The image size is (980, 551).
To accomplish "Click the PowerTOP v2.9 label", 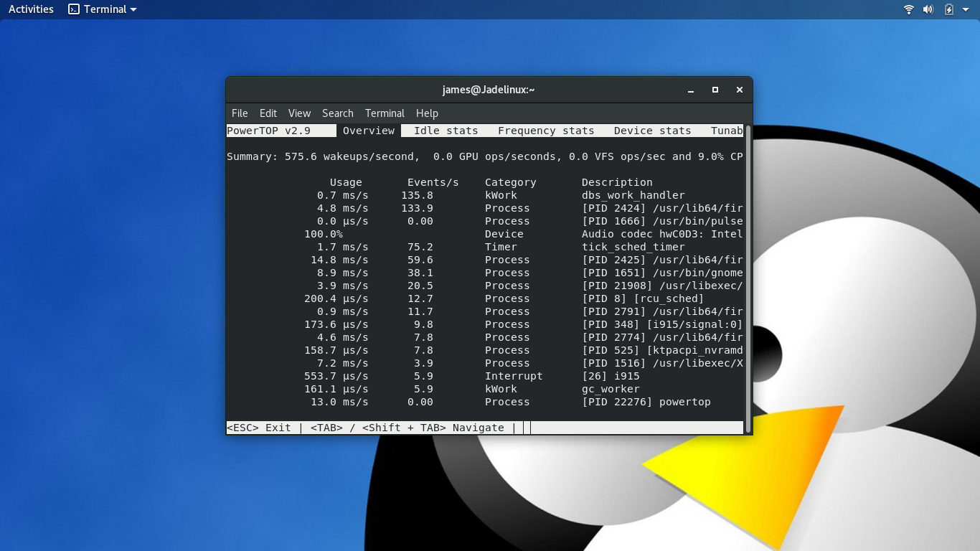I will (x=269, y=131).
